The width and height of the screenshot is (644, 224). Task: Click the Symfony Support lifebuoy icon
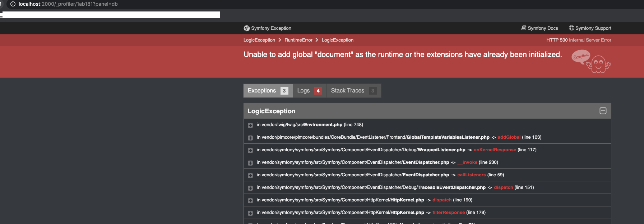click(571, 28)
